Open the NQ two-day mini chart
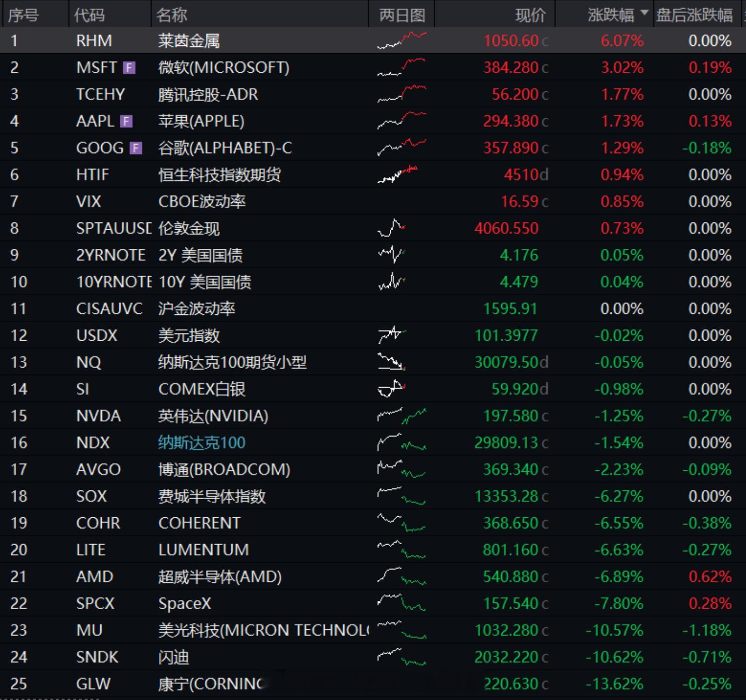 point(391,362)
